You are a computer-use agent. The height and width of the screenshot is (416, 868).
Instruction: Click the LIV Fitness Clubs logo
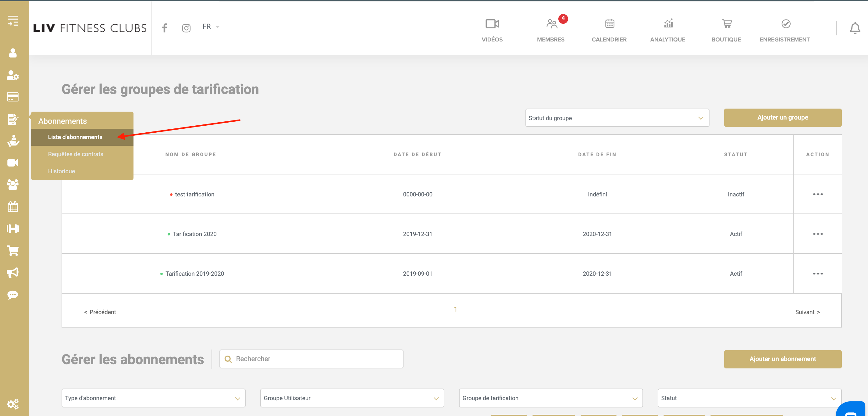pos(90,28)
